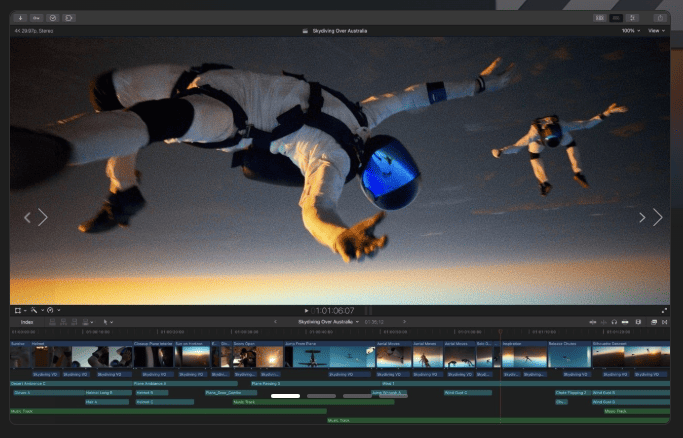
Task: Select the Silhouette Descent clip
Action: pos(631,354)
